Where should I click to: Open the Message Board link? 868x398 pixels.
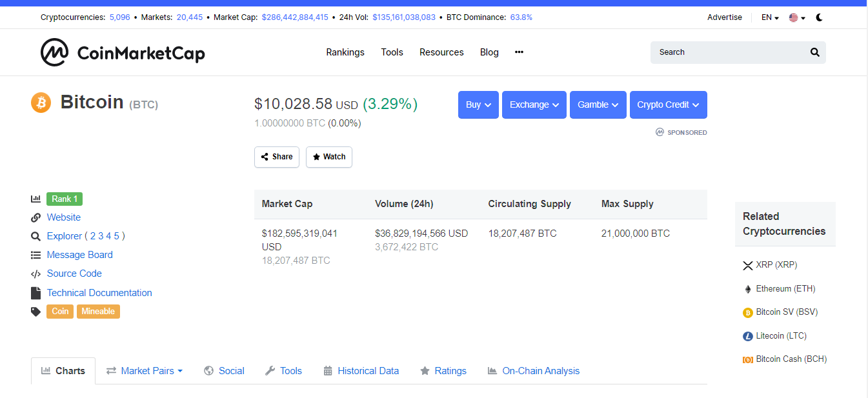pyautogui.click(x=80, y=255)
